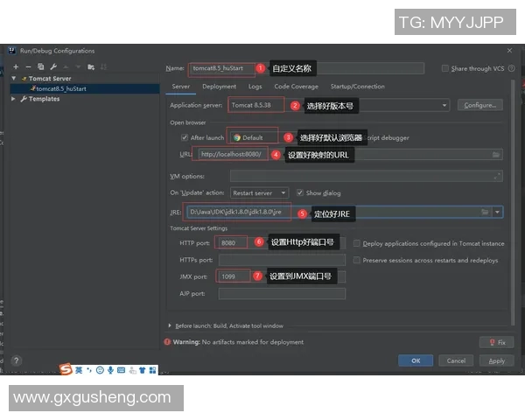The image size is (525, 420).
Task: Click the wrench Edit Templates icon
Action: pyautogui.click(x=52, y=66)
